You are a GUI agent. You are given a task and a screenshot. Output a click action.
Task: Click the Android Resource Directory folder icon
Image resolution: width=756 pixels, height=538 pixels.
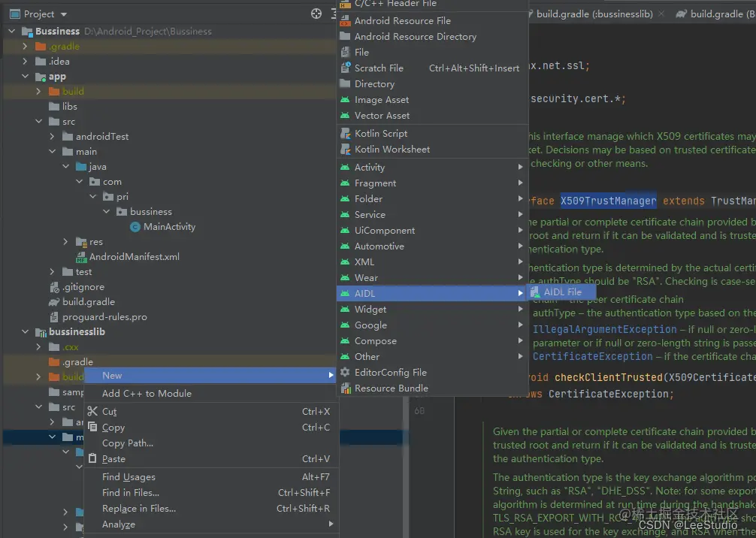tap(345, 37)
